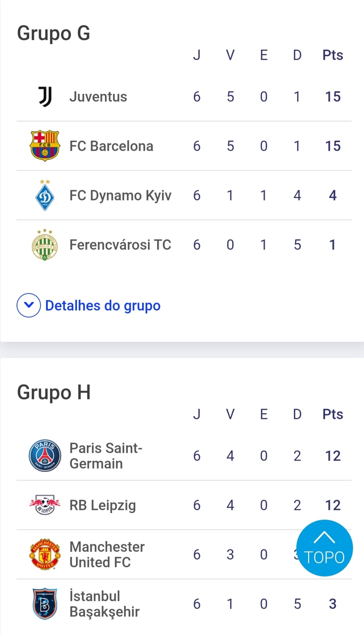Expand group details with the chevron circle
This screenshot has height=634, width=364.
tap(29, 305)
